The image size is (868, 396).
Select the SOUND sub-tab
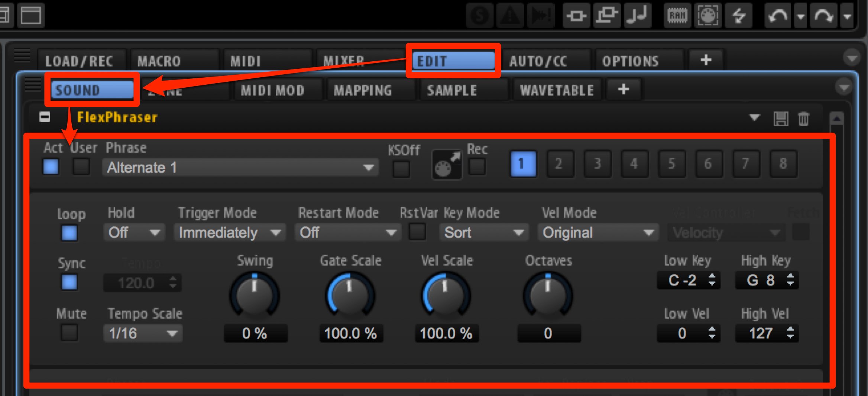[92, 90]
